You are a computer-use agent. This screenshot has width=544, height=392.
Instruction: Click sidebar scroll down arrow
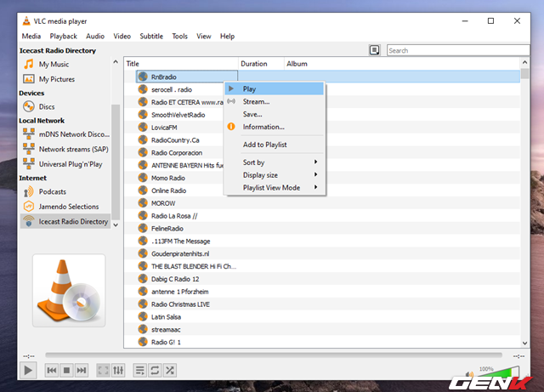coord(116,225)
